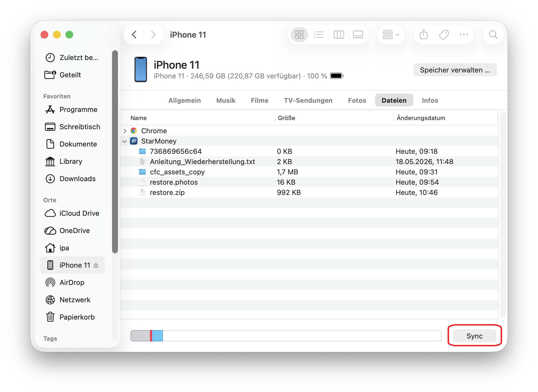This screenshot has height=392, width=538.
Task: Switch to icon grid view
Action: (299, 35)
